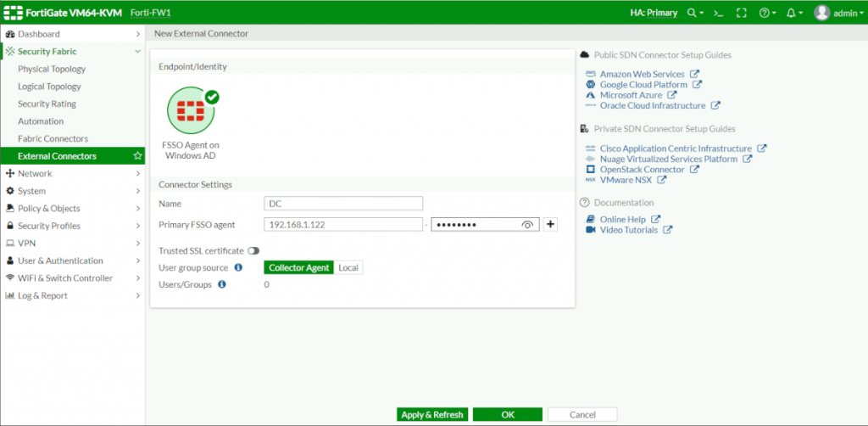Click the search icon in top header

point(693,13)
